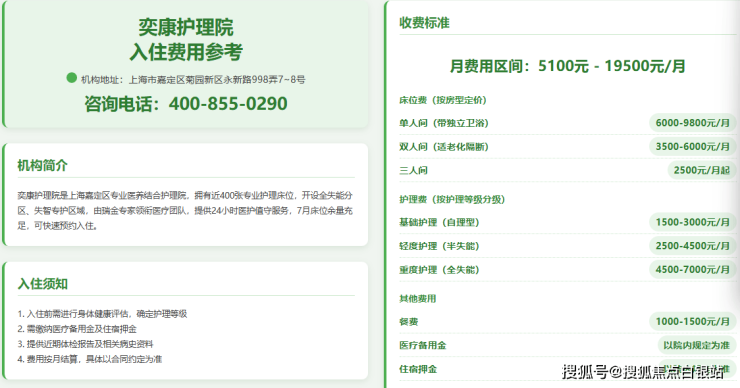Click the phone number 400-855-0290

tap(228, 104)
